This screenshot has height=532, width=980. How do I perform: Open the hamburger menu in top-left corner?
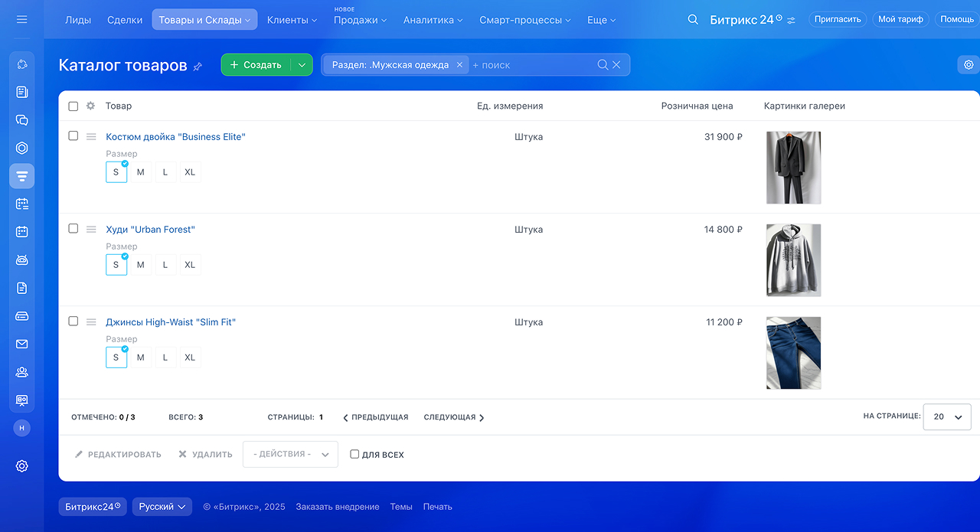21,19
